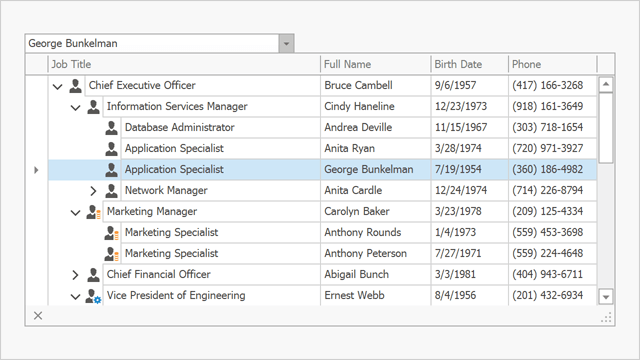This screenshot has width=640, height=360.
Task: Click person icon beside Chief Financial Officer
Action: point(93,275)
